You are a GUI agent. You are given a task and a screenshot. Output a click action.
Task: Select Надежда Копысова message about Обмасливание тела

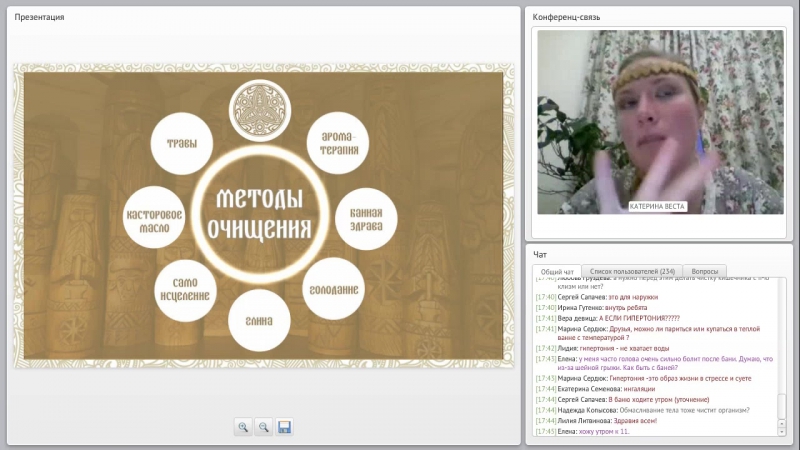(643, 410)
